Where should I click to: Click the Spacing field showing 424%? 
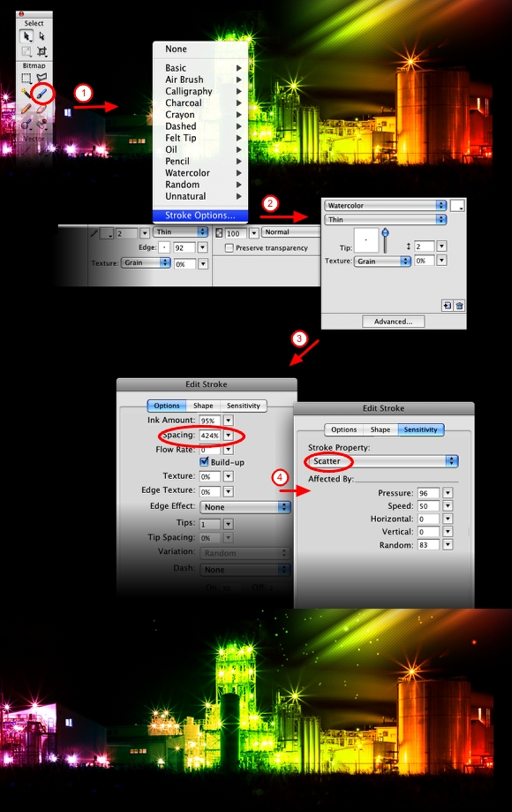[210, 436]
